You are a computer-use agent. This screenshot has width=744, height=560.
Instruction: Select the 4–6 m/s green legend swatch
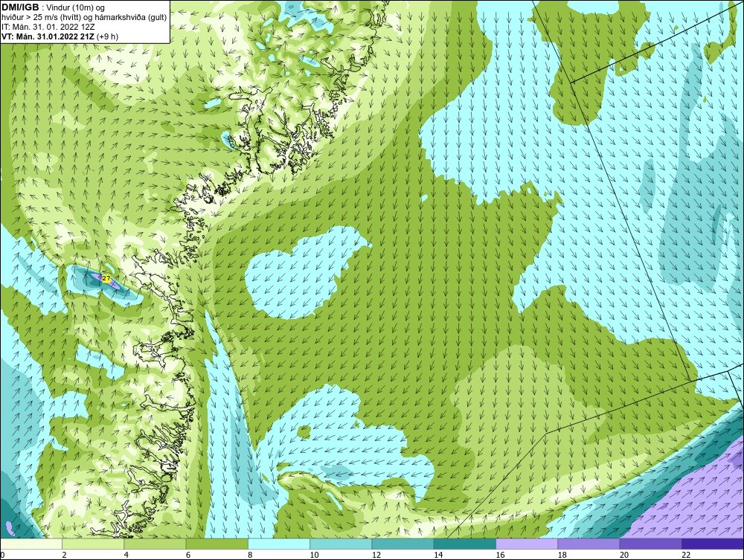tap(155, 544)
